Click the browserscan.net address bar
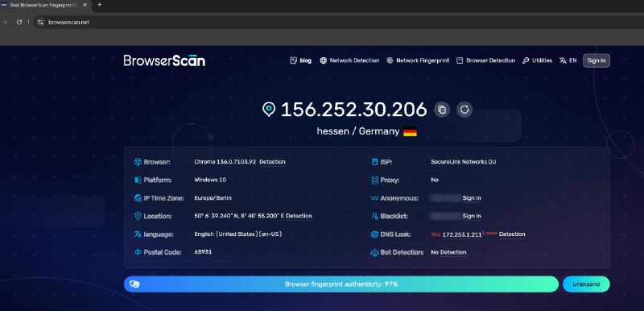This screenshot has height=311, width=644. coord(68,23)
